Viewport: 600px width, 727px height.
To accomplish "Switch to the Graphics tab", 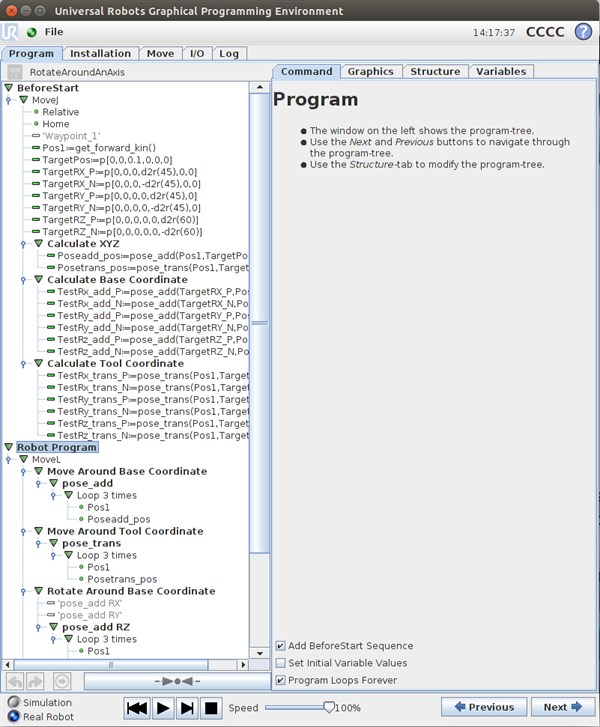I will tap(370, 71).
